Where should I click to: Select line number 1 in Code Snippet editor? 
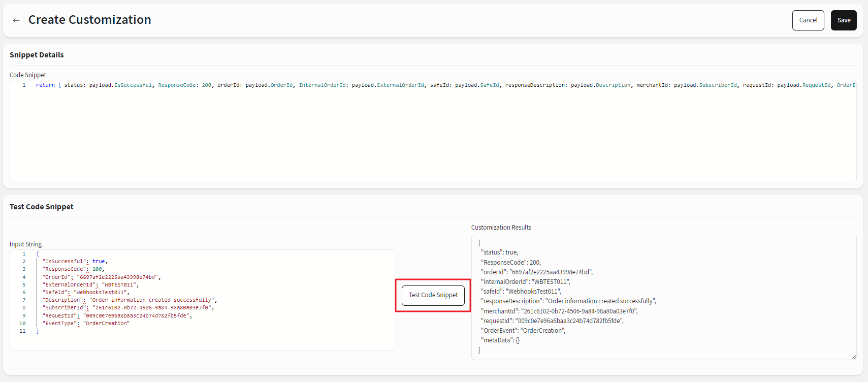(x=24, y=85)
